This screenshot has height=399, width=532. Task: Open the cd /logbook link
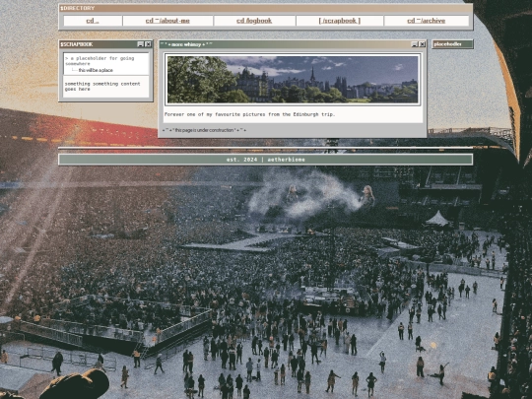pos(254,21)
